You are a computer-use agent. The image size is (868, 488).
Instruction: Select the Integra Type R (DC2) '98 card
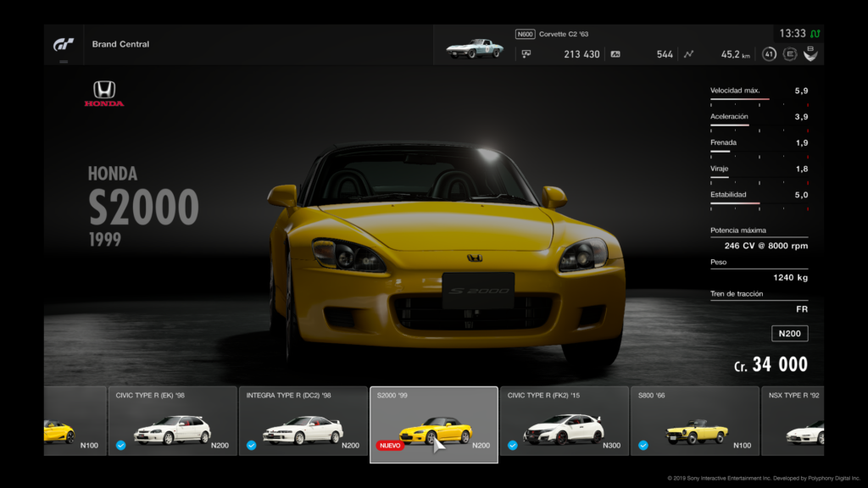303,420
